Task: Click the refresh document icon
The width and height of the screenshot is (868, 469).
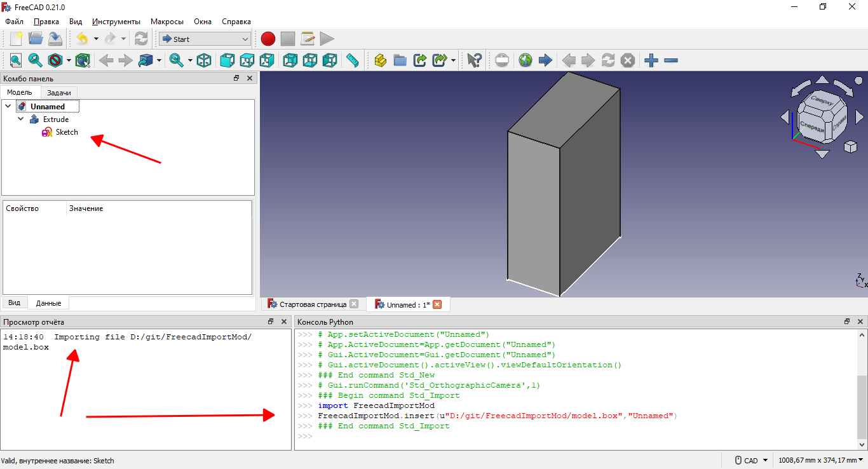Action: (x=141, y=39)
